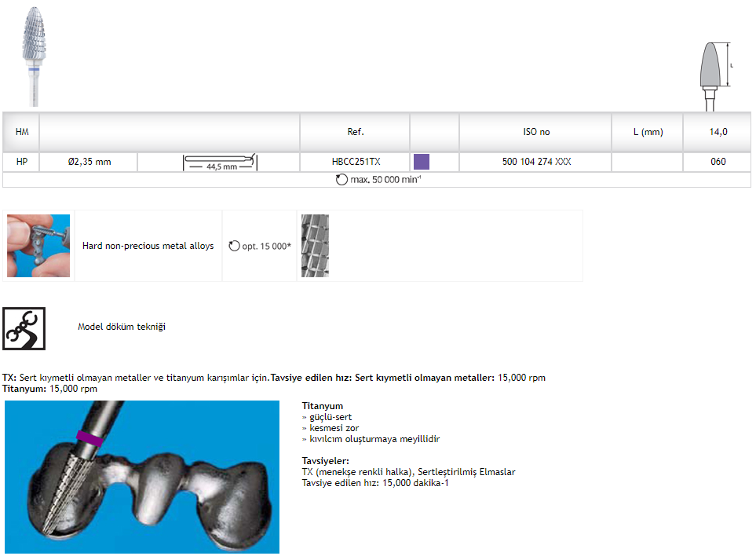The height and width of the screenshot is (556, 756).
Task: Click the ISO no column header
Action: [x=536, y=132]
